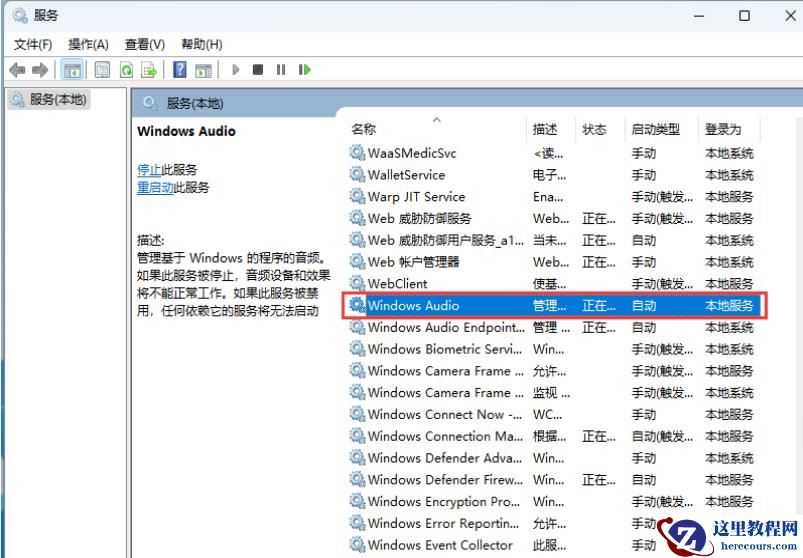Open the 文件(F) menu

(x=33, y=45)
